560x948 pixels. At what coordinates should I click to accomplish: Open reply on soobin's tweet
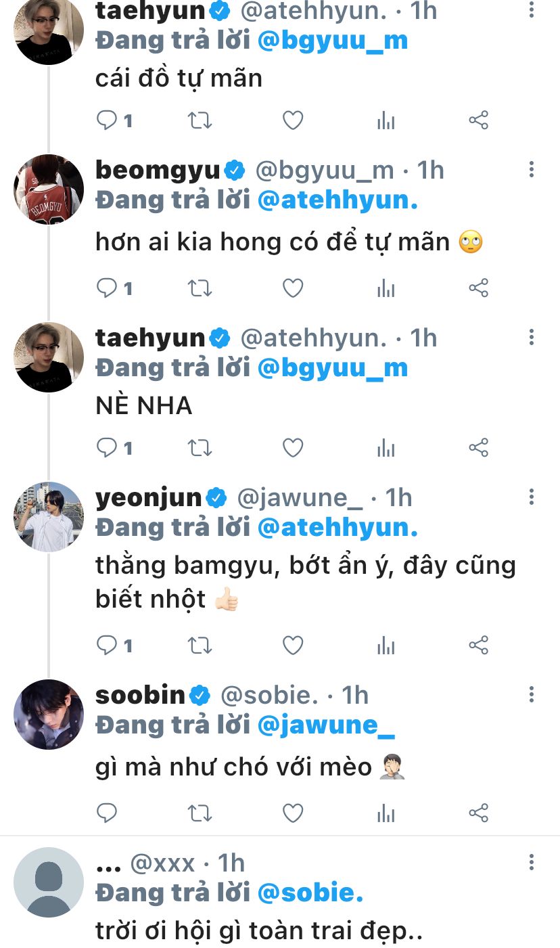[108, 813]
